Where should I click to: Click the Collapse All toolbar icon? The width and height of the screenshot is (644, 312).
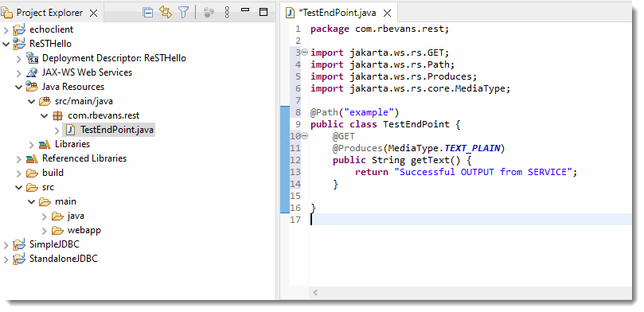pyautogui.click(x=147, y=13)
